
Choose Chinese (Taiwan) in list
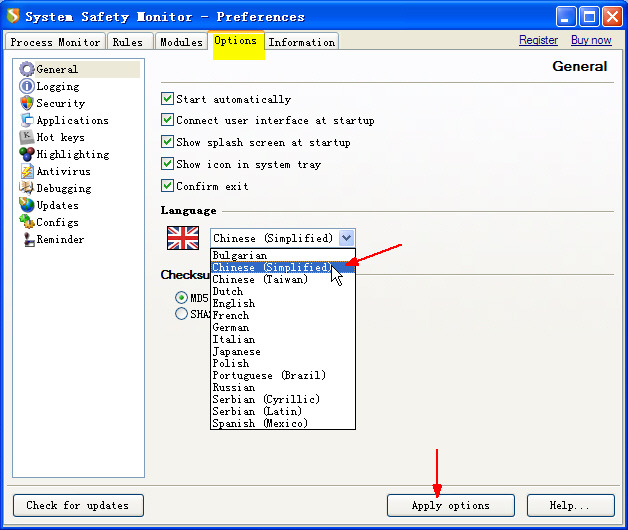point(283,279)
